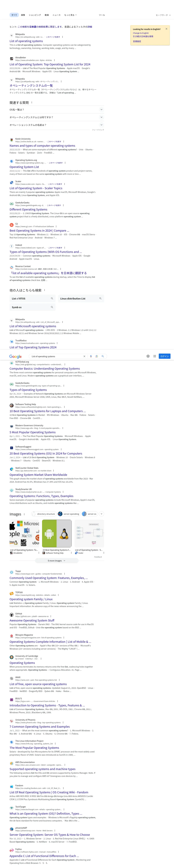Select the 'server os' image filter chip

[89, 514]
